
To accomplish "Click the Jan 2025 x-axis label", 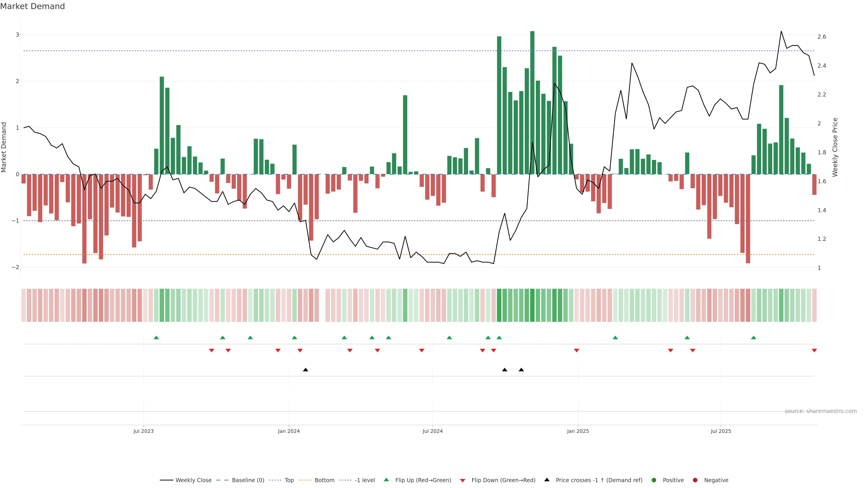I will (578, 431).
